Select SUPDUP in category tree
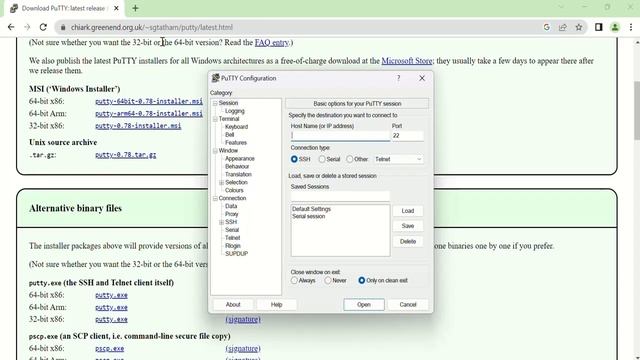Viewport: 640px width, 360px height. (x=236, y=254)
